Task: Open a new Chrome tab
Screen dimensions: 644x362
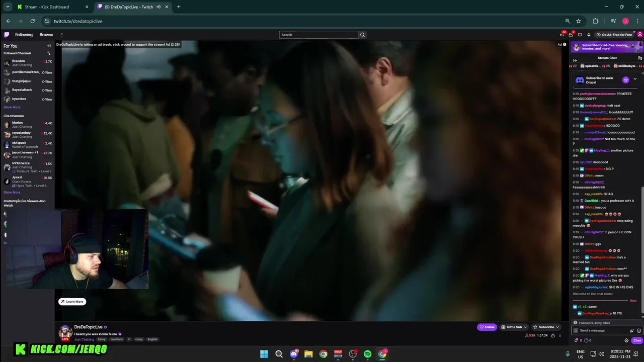Action: point(179,7)
